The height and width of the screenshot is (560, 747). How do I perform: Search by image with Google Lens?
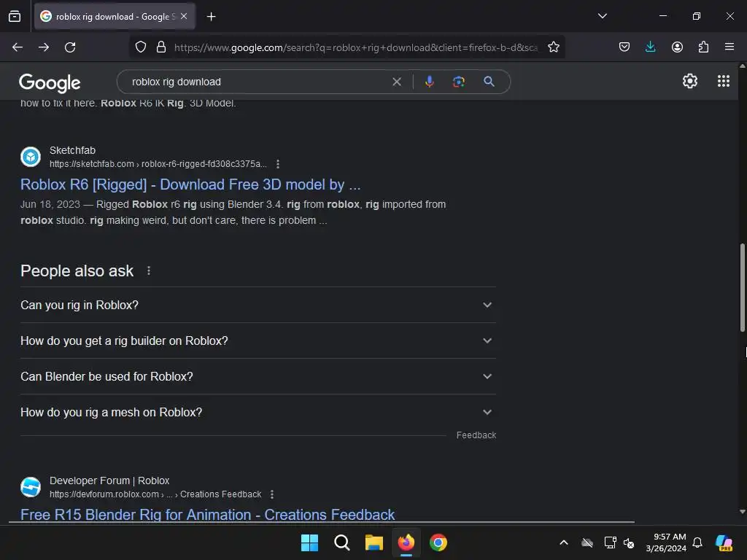pyautogui.click(x=458, y=82)
